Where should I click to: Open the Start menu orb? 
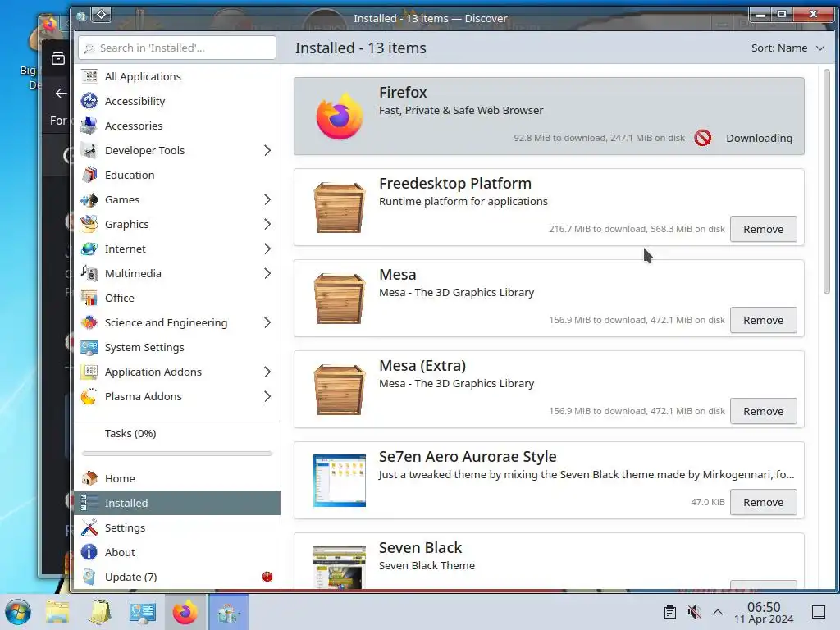[18, 612]
